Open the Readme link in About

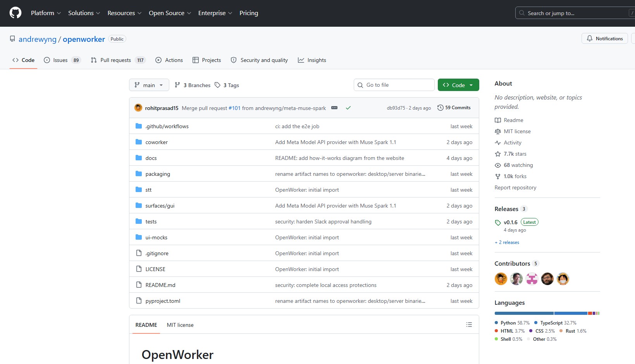click(x=509, y=120)
